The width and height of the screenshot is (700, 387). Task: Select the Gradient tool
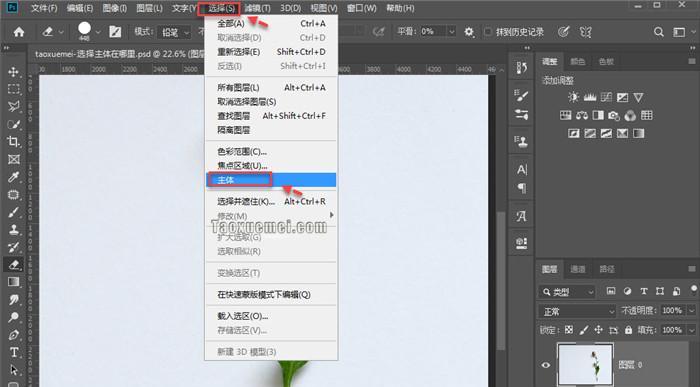click(x=13, y=282)
